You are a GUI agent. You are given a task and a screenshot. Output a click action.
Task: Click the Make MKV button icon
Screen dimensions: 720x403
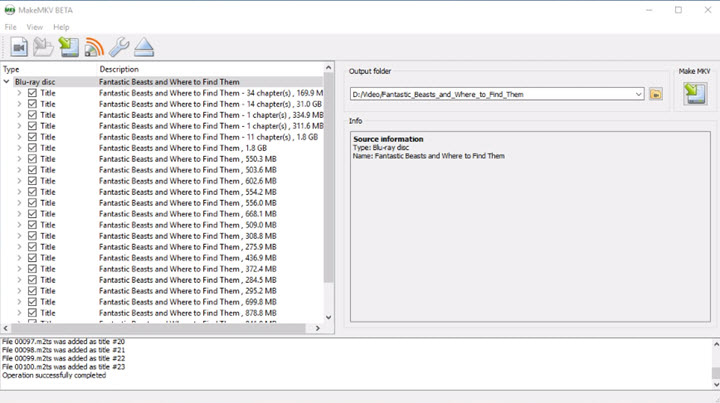(x=695, y=94)
